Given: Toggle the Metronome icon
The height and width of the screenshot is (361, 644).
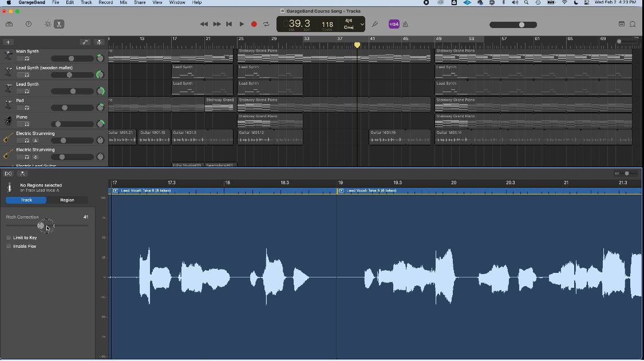Looking at the screenshot, I should [x=405, y=24].
